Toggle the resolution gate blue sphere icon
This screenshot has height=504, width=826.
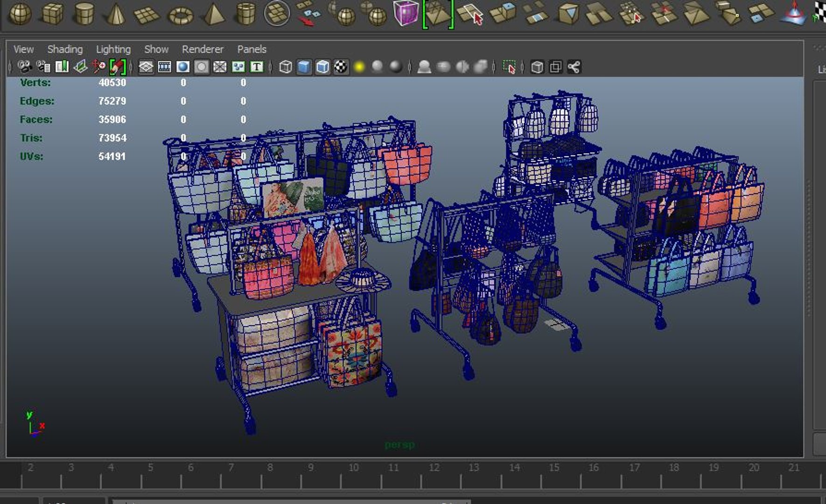point(183,67)
